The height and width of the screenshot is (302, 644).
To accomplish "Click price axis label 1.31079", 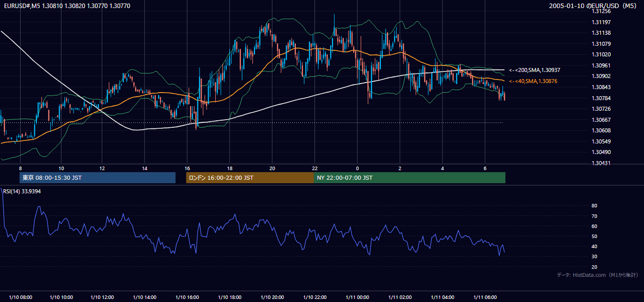I will (x=601, y=44).
